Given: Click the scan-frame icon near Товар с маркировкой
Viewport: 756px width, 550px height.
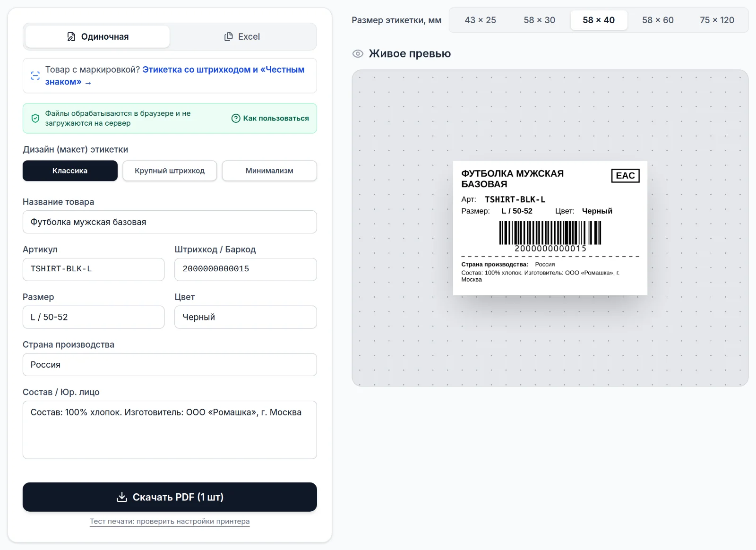Looking at the screenshot, I should click(35, 76).
